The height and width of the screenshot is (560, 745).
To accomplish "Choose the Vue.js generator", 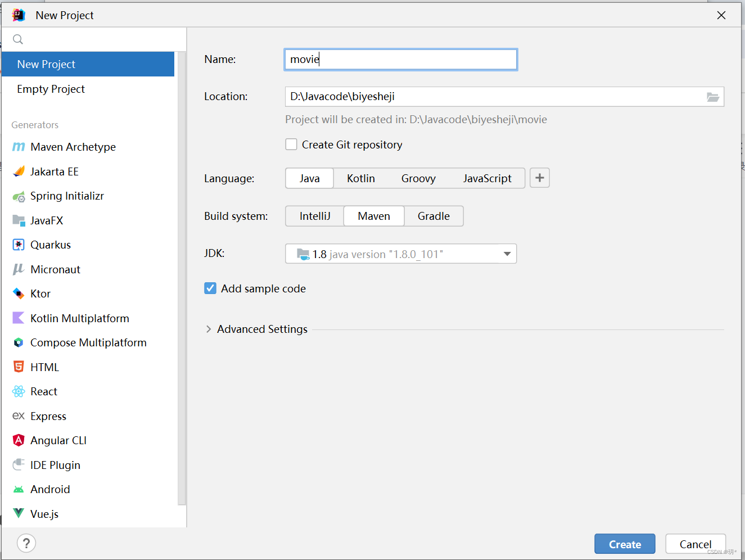I will [44, 513].
